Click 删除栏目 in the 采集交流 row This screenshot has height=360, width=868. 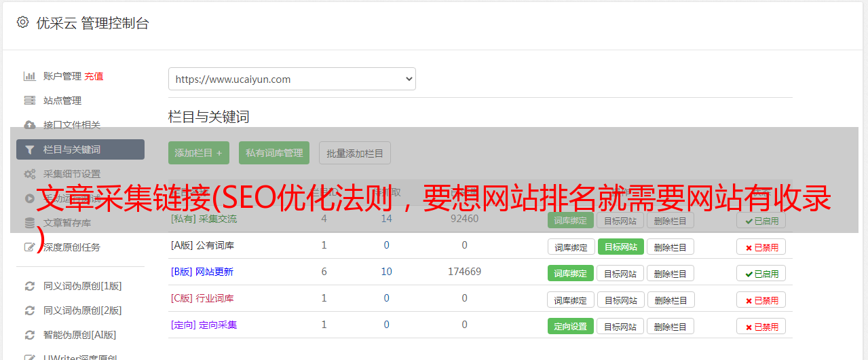coord(671,221)
